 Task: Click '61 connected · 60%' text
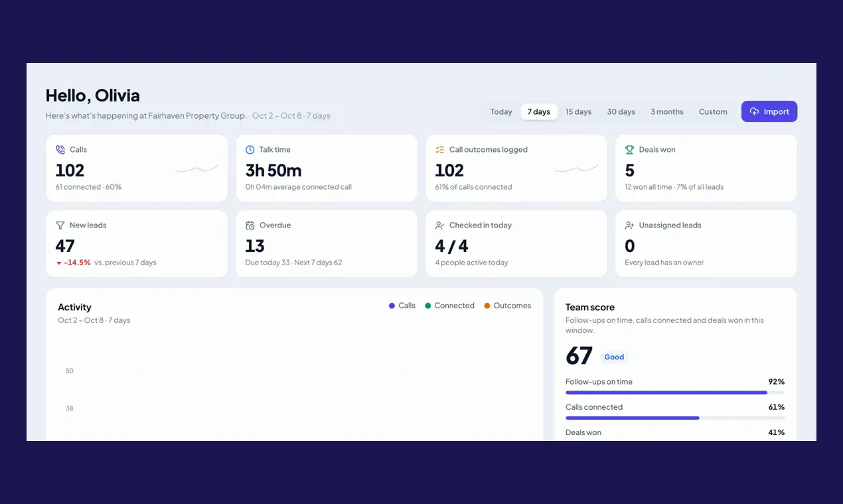coord(89,187)
